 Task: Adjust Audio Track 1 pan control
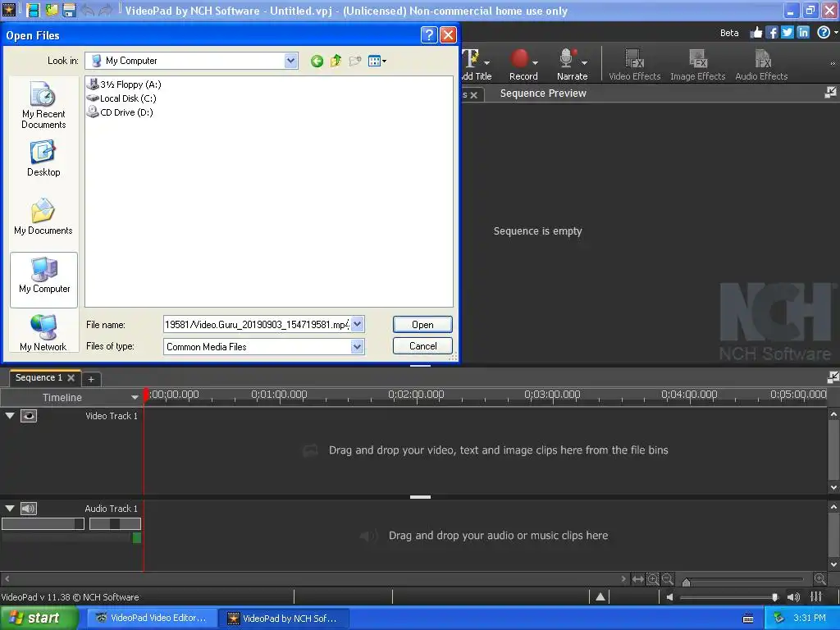[115, 524]
